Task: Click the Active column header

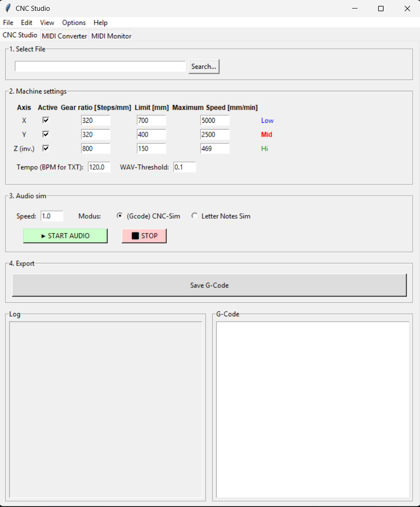Action: [48, 108]
